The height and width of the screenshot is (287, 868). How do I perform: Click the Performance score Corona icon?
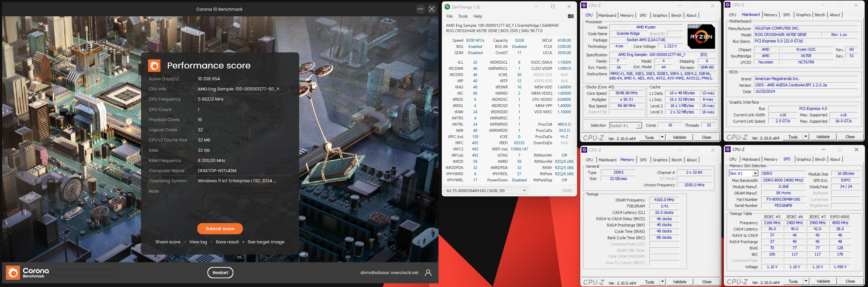click(x=154, y=65)
